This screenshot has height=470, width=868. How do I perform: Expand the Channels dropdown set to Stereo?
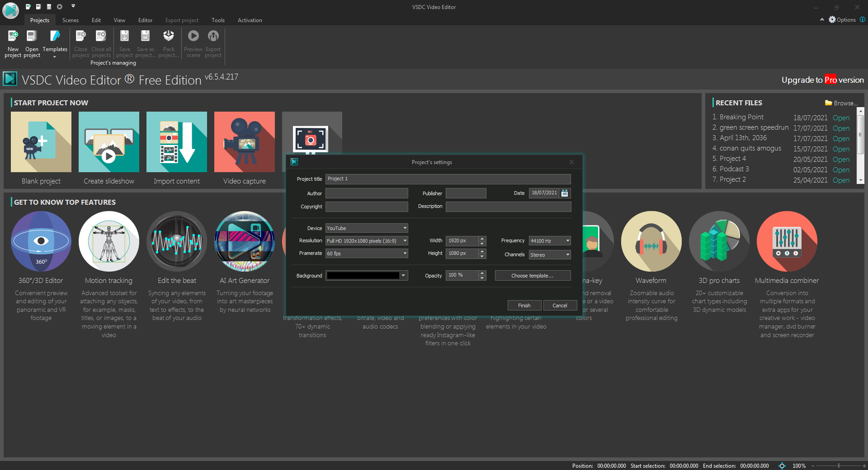(550, 255)
